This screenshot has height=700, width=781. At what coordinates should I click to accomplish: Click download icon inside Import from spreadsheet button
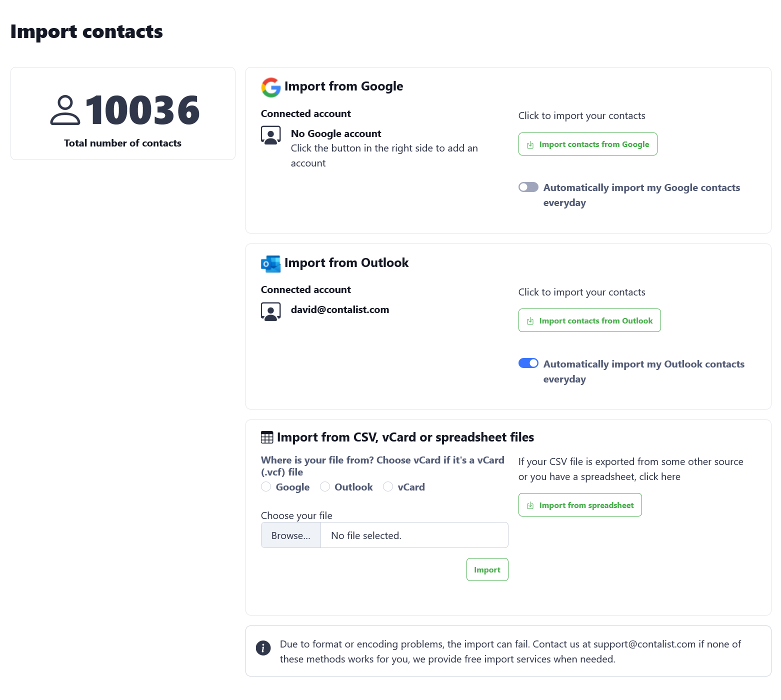tap(530, 505)
